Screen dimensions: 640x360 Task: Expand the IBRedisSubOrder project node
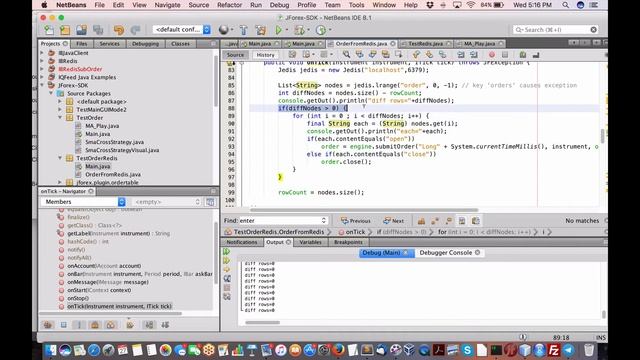click(x=42, y=69)
